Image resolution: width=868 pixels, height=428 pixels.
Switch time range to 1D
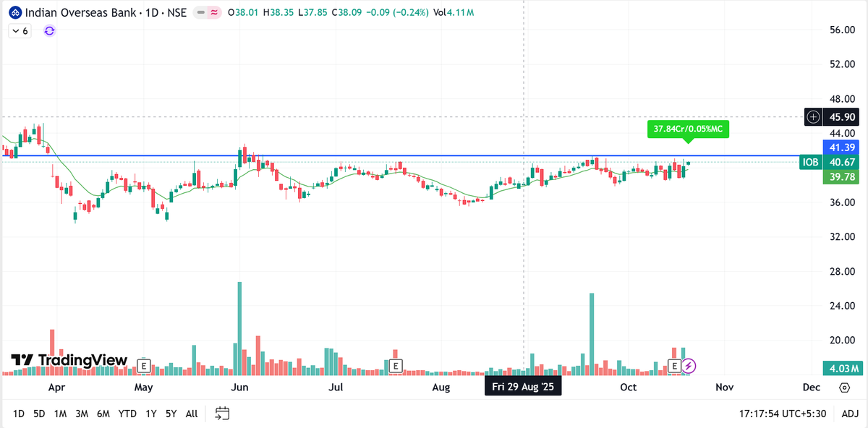[x=19, y=414]
